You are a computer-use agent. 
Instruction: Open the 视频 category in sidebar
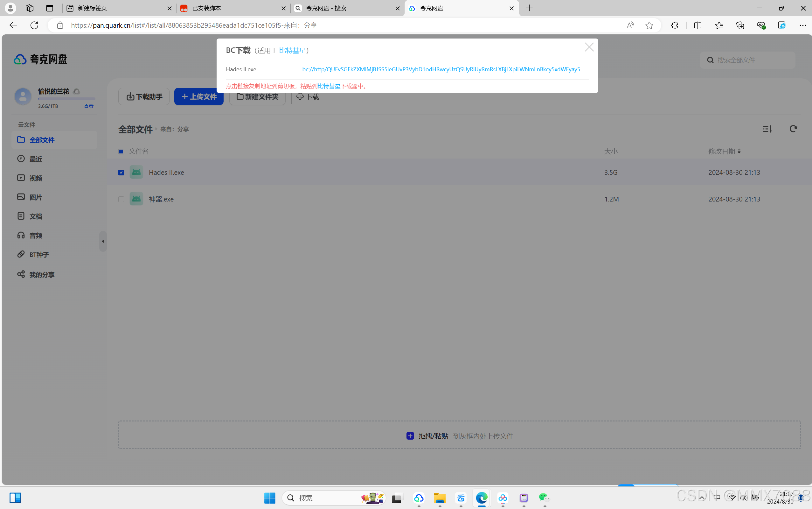[36, 178]
